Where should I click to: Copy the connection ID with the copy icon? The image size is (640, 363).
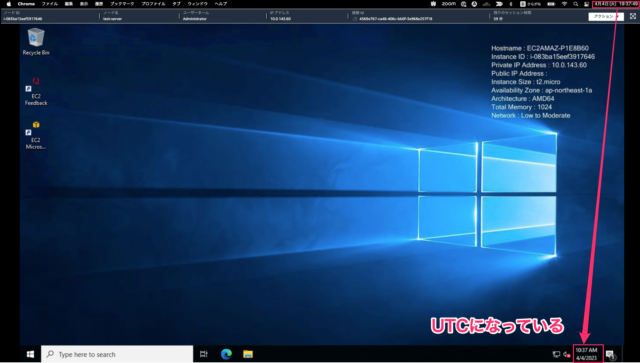[355, 19]
